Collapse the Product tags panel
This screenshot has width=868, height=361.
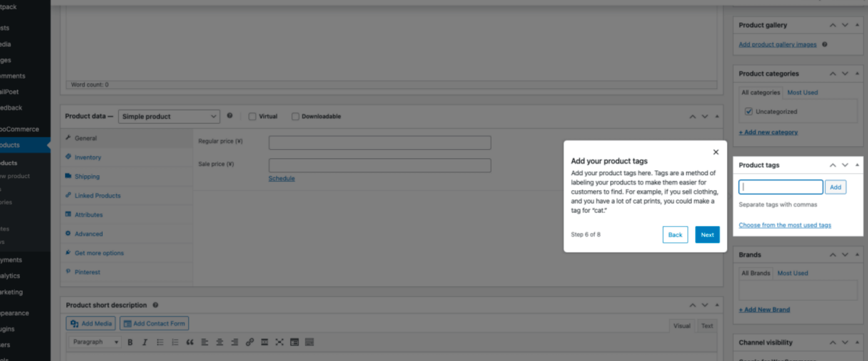(x=857, y=165)
